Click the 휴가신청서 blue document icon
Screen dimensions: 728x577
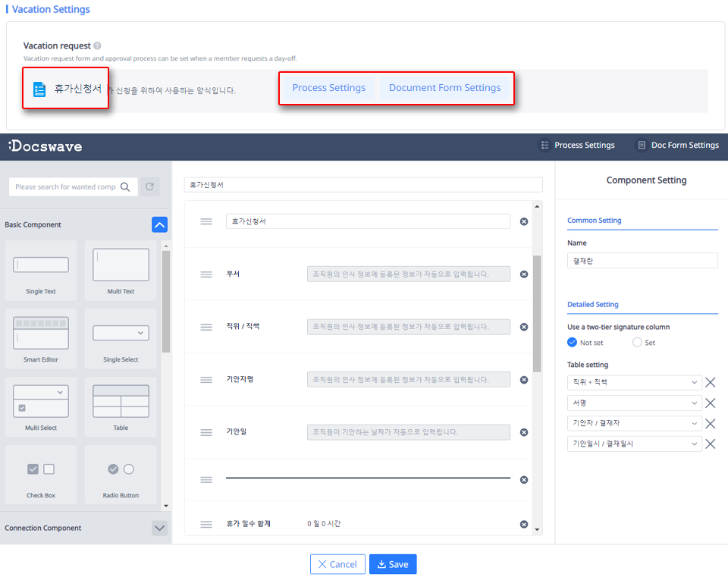tap(39, 89)
